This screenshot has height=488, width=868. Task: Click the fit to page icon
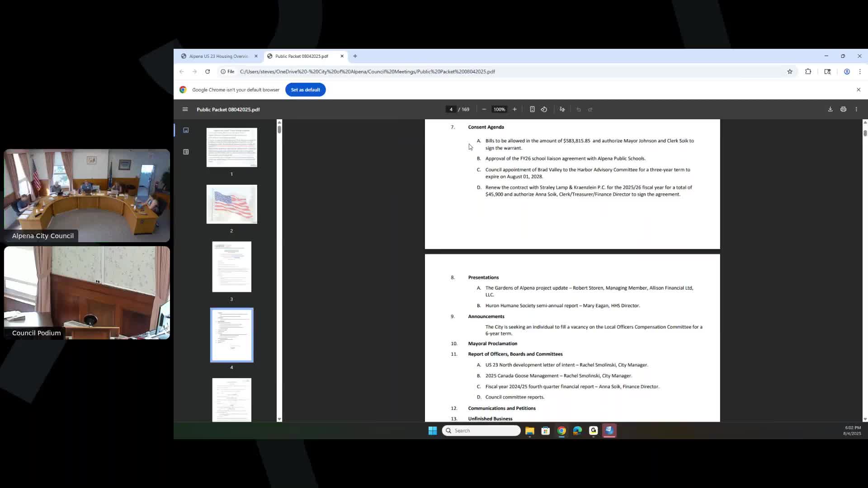(532, 109)
